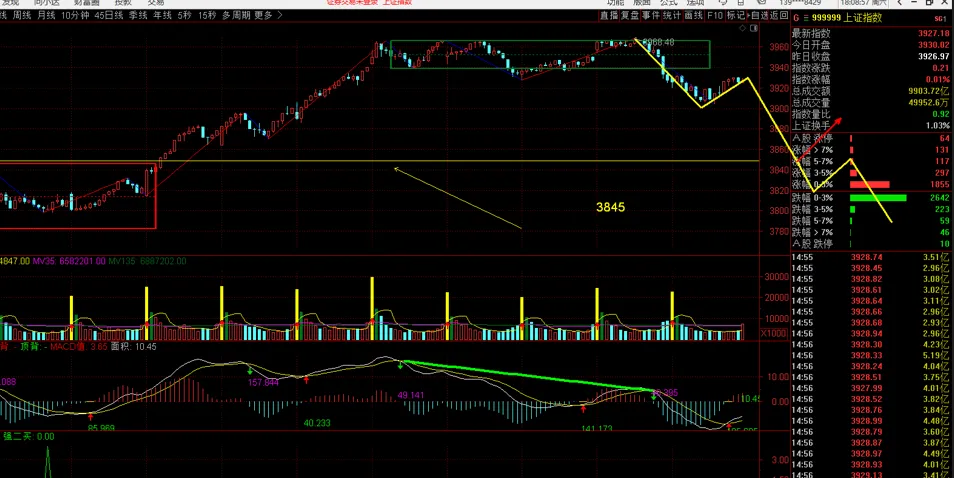Click the 涨幅 3-5% count 297
Viewport: 954px width, 478px height.
click(x=942, y=173)
